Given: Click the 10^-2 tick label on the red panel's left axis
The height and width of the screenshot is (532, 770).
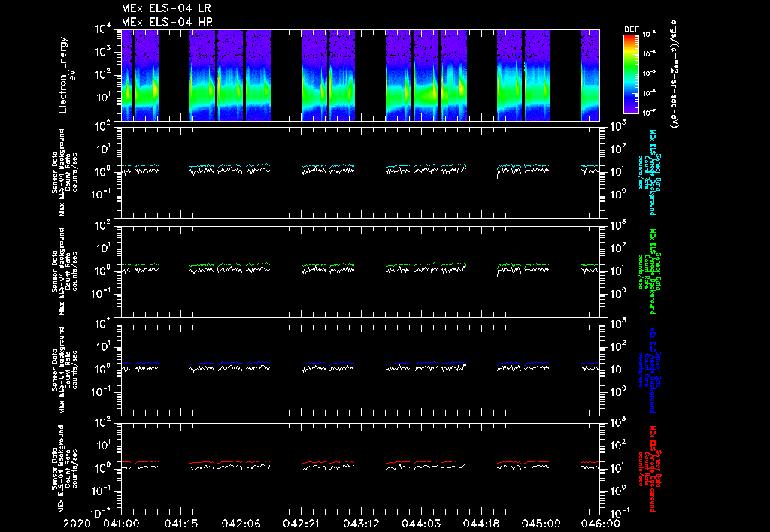Looking at the screenshot, I should tap(102, 513).
